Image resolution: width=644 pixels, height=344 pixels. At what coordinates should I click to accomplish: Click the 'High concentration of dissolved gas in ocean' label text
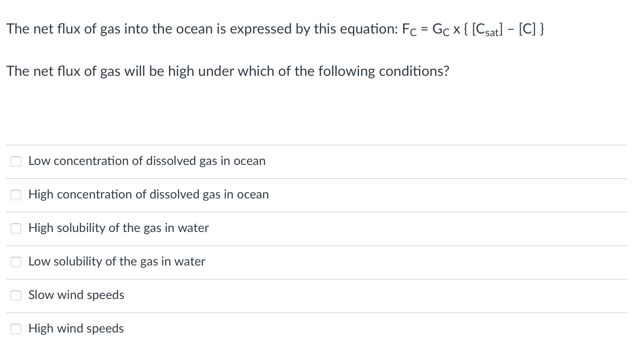click(x=149, y=194)
